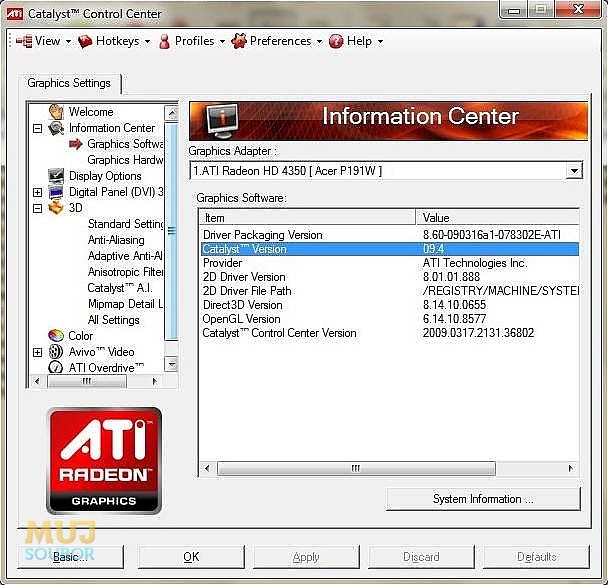This screenshot has width=608, height=585.
Task: Select Mipmap Detail Level tree item
Action: pos(126,304)
